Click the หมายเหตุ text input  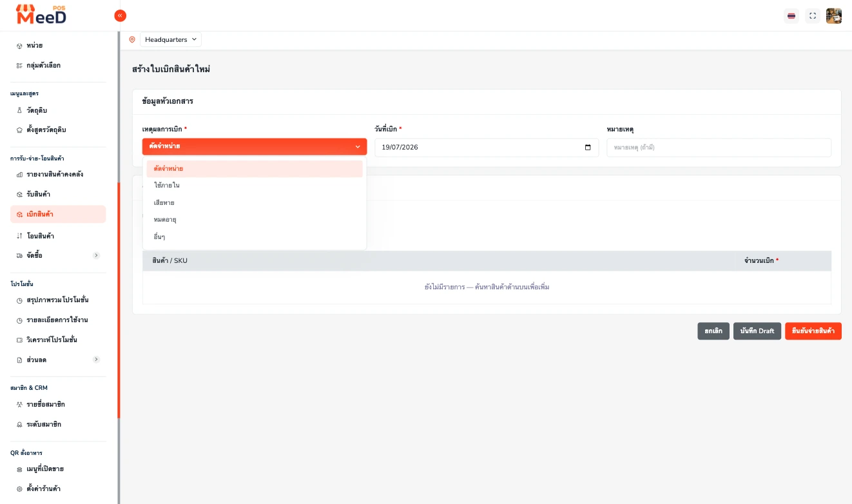[719, 148]
